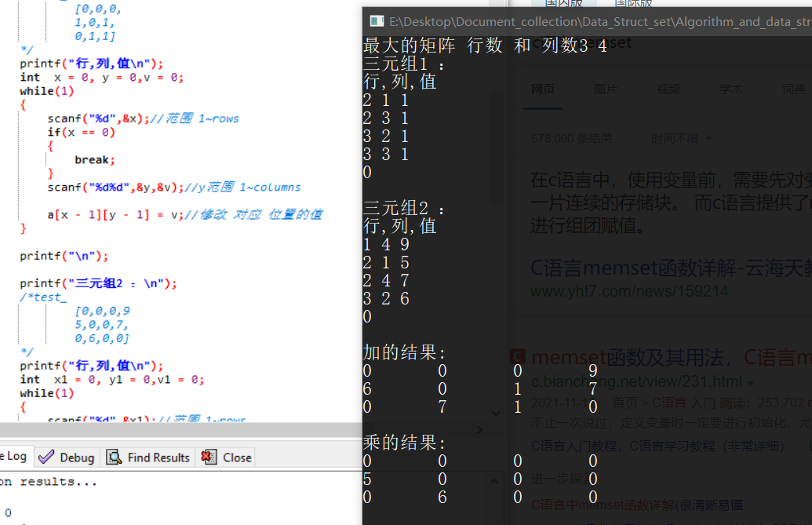Click the console row '3 3 1'

click(386, 155)
